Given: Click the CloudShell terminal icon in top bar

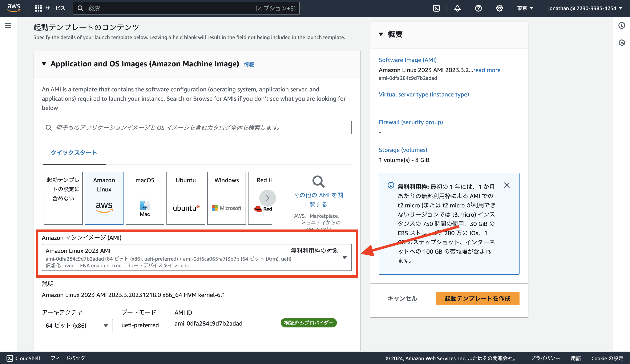Looking at the screenshot, I should coord(436,8).
